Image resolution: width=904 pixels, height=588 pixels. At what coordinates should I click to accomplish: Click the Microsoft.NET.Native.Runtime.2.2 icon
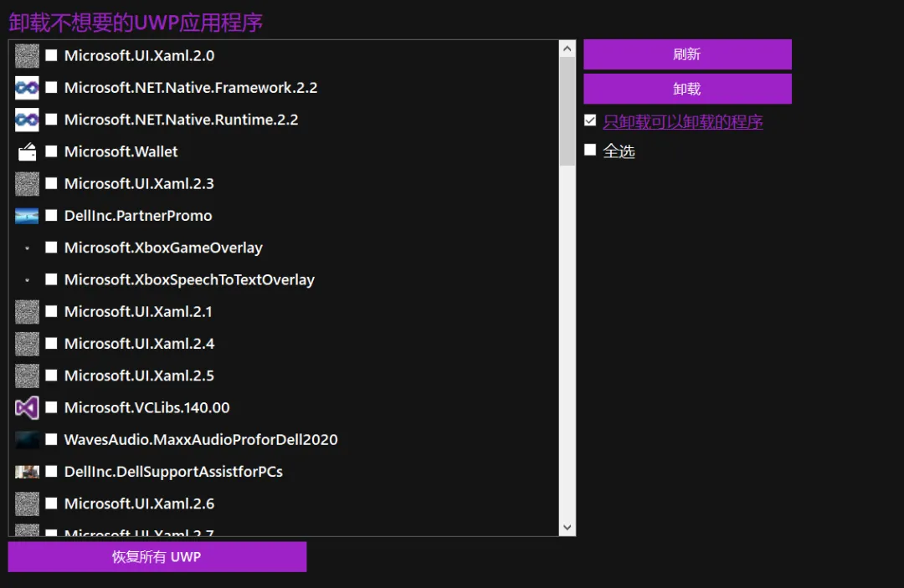click(27, 120)
